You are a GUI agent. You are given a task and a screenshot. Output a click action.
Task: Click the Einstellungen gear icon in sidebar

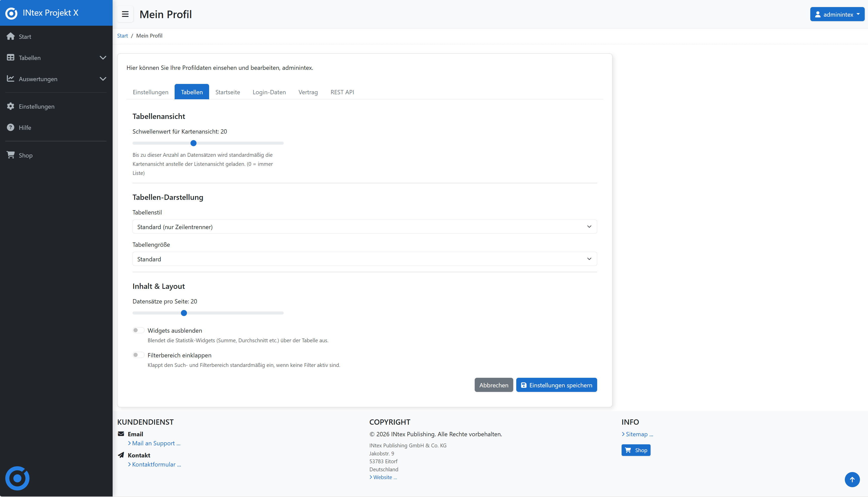[11, 107]
